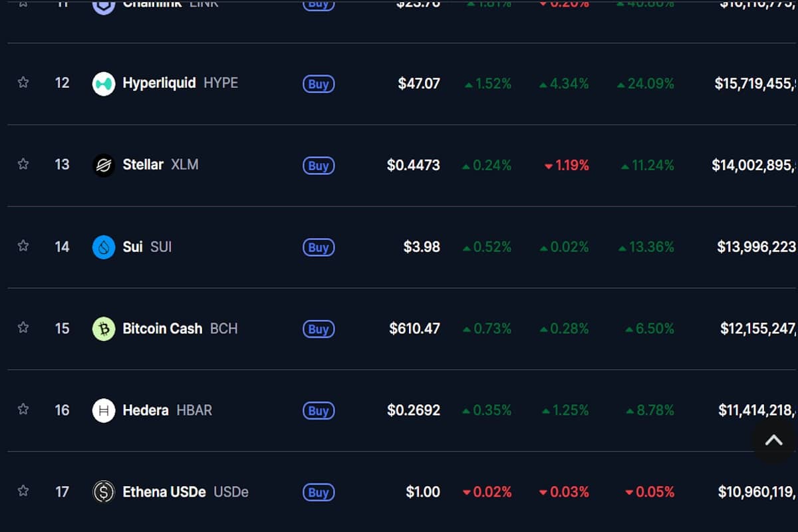This screenshot has width=798, height=532.
Task: Open Ethena USDe coin details link
Action: 186,492
